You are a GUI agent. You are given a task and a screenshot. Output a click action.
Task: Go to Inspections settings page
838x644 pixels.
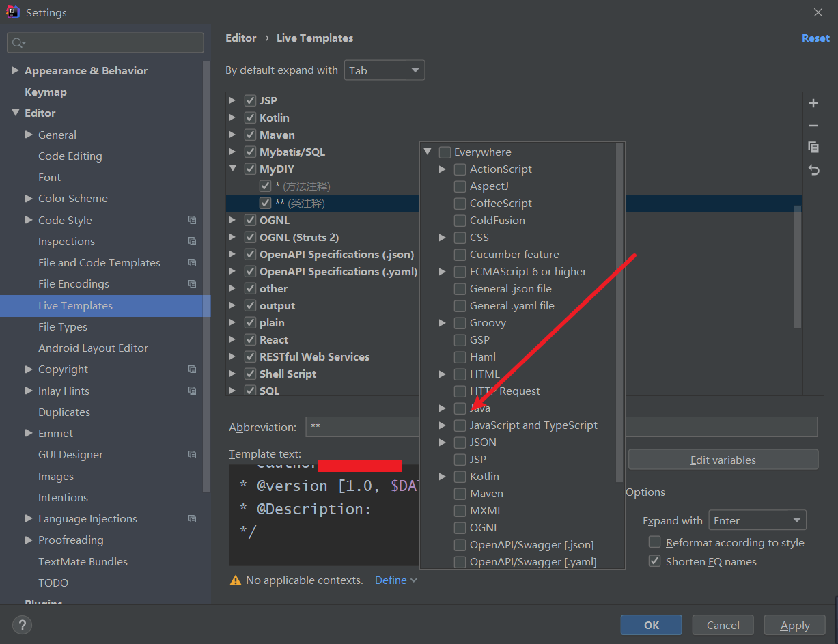(x=66, y=241)
